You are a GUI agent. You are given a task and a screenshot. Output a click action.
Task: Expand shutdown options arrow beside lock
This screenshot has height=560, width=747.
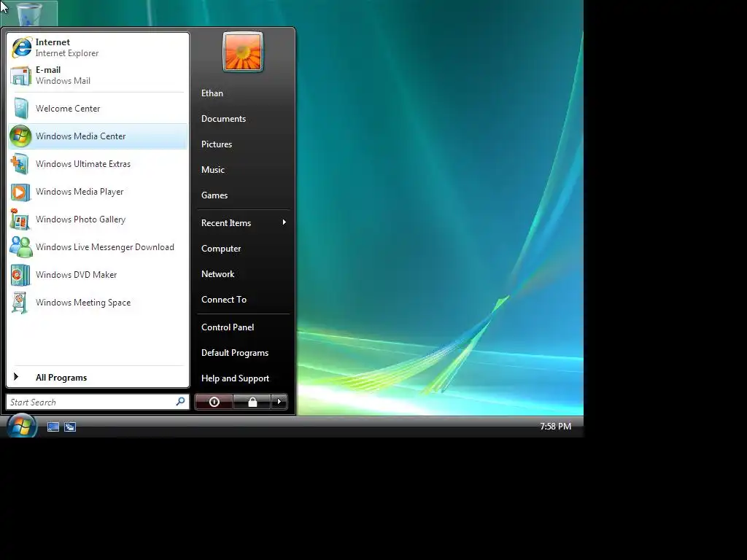click(x=279, y=402)
